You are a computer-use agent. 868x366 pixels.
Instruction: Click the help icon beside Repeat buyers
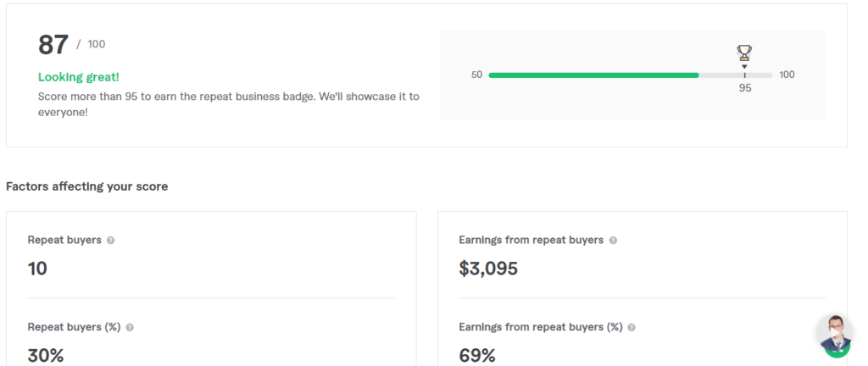111,241
